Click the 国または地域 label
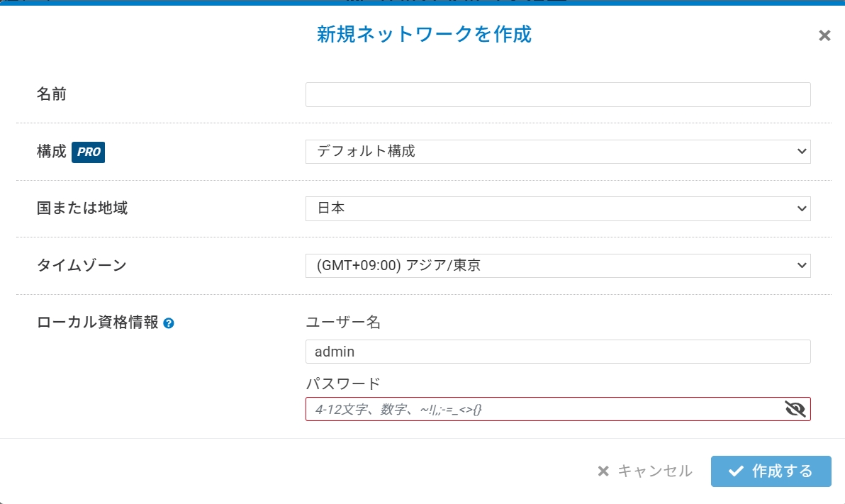This screenshot has height=504, width=845. click(x=82, y=208)
